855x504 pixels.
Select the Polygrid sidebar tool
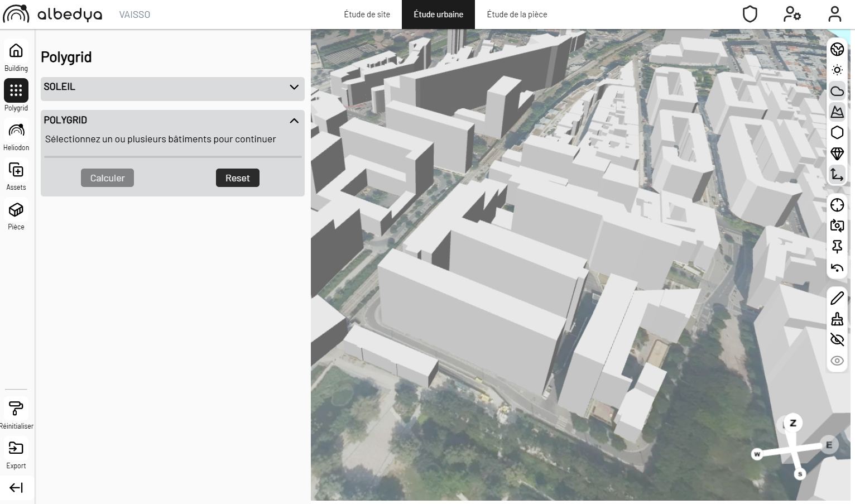click(x=16, y=90)
